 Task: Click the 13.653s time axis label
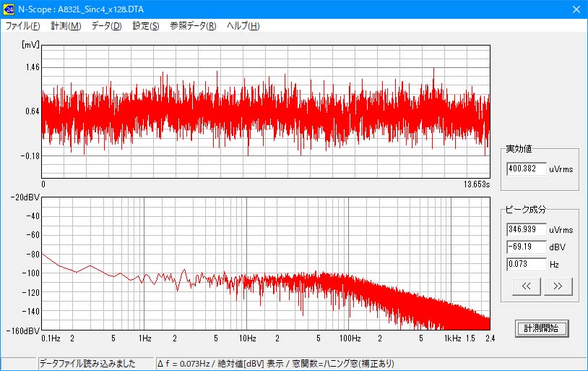[x=476, y=185]
